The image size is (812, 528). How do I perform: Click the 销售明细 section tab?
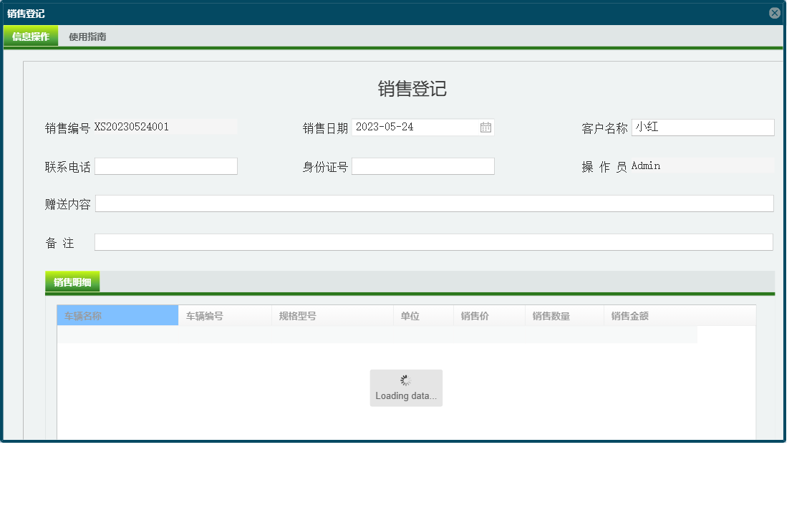click(71, 281)
